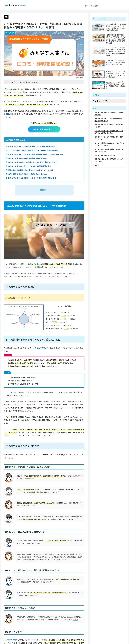Click the マイナビニュース logo
The width and height of the screenshot is (129, 644).
tap(15, 5)
